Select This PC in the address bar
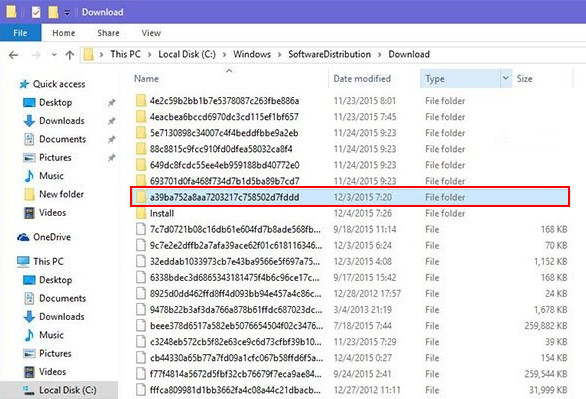Screen dimensions: 586x399 point(126,54)
